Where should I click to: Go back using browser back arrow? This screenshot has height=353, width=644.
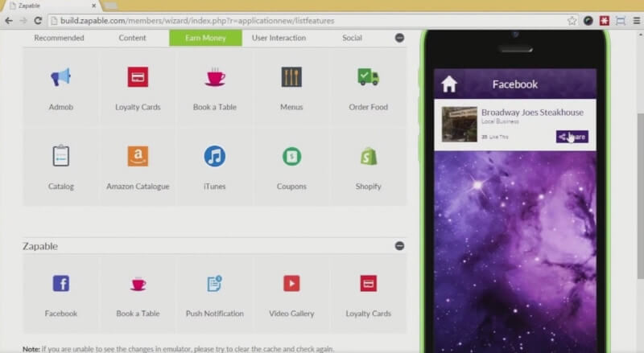9,21
